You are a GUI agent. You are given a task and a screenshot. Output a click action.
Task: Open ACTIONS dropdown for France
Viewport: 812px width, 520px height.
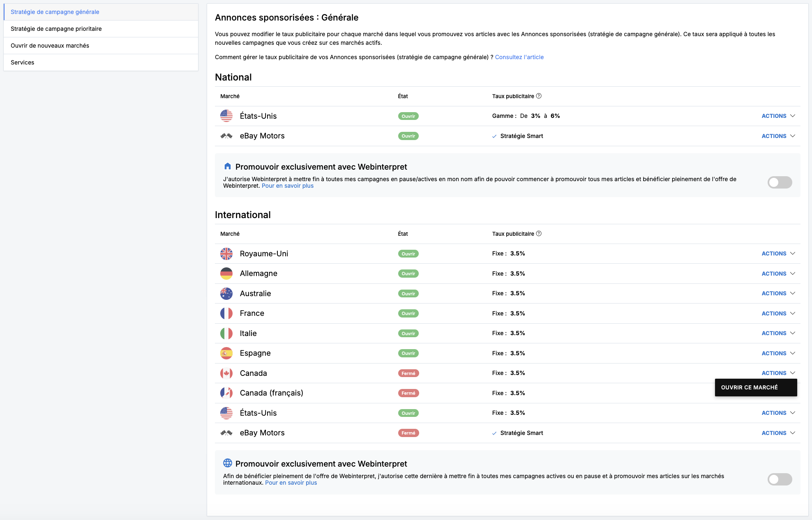pos(778,313)
